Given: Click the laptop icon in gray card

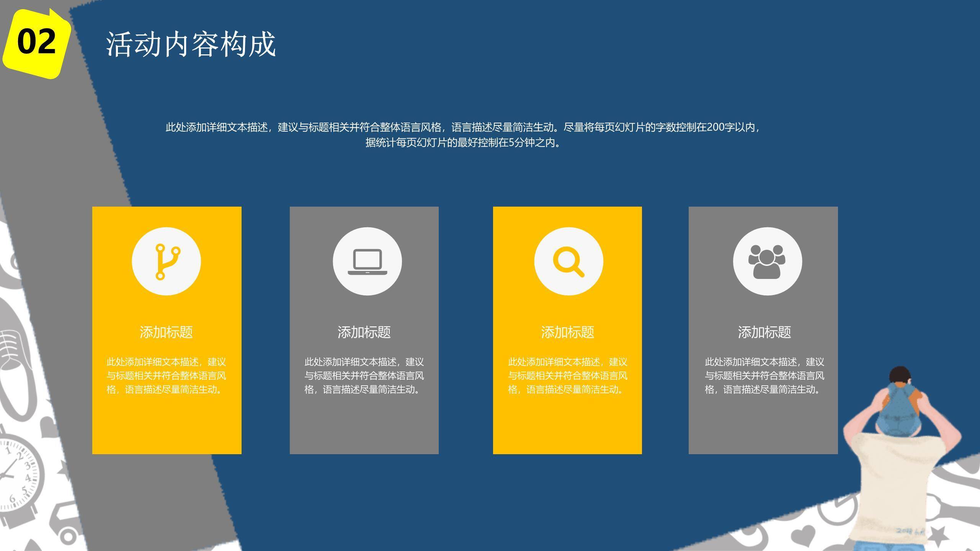Looking at the screenshot, I should (367, 262).
